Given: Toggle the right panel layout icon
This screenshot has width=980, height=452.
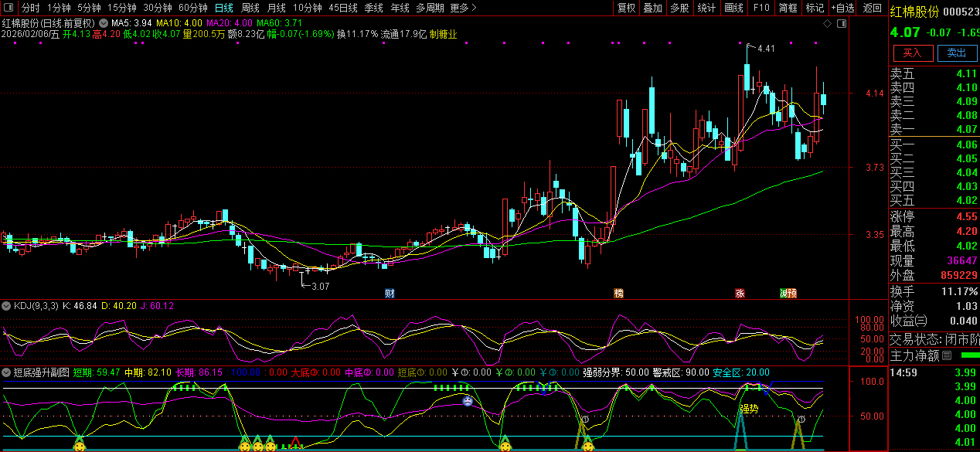Looking at the screenshot, I should coord(842,24).
